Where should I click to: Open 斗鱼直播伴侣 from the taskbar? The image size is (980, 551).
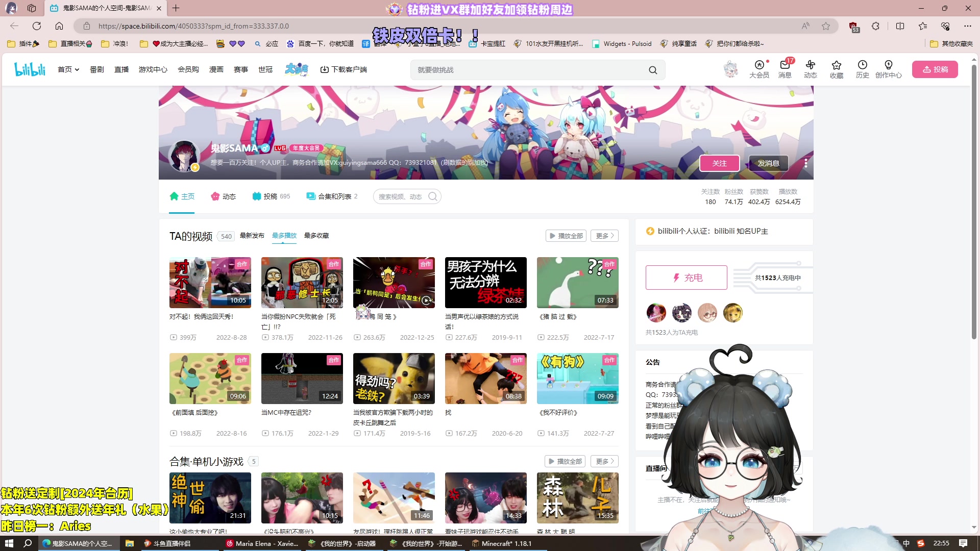[x=168, y=543]
